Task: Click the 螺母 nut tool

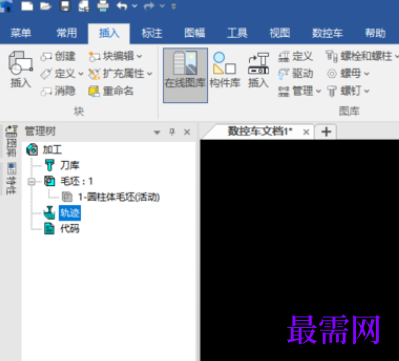Action: 344,73
